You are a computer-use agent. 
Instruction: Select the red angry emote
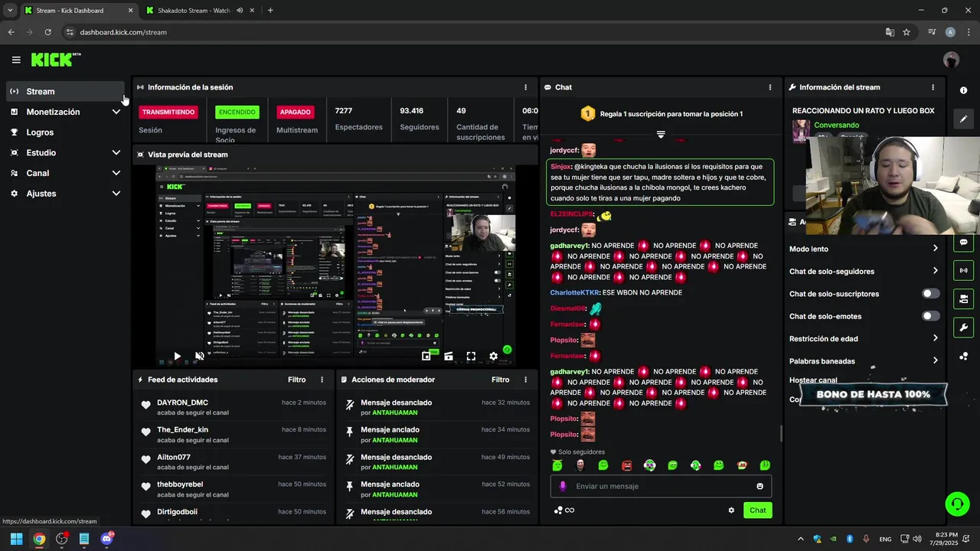626,465
